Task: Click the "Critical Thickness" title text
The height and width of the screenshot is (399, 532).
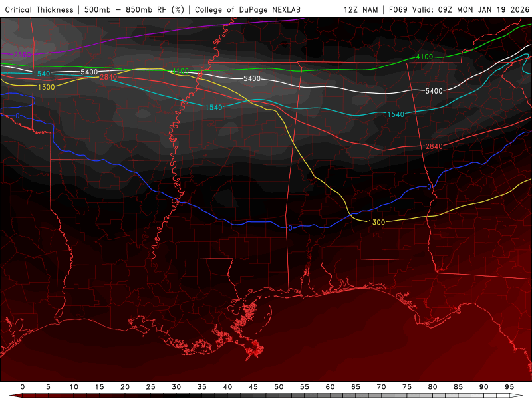Action: (x=39, y=9)
